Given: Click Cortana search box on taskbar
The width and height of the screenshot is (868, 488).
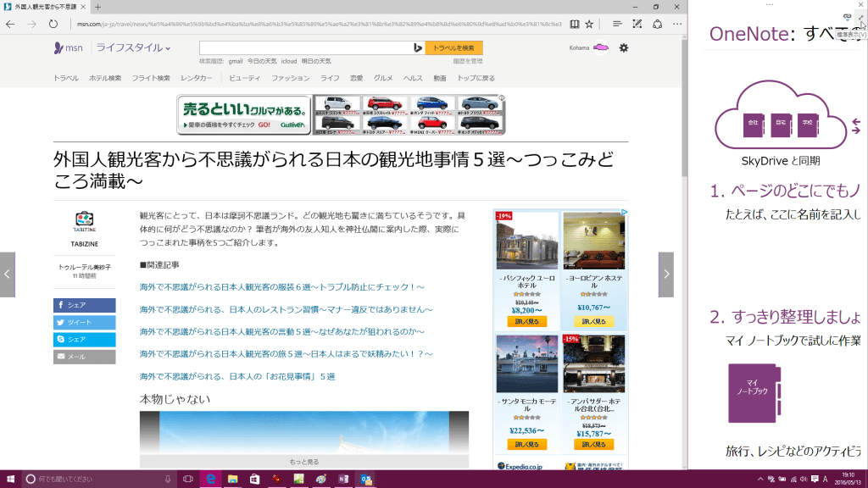Looking at the screenshot, I should coord(98,480).
